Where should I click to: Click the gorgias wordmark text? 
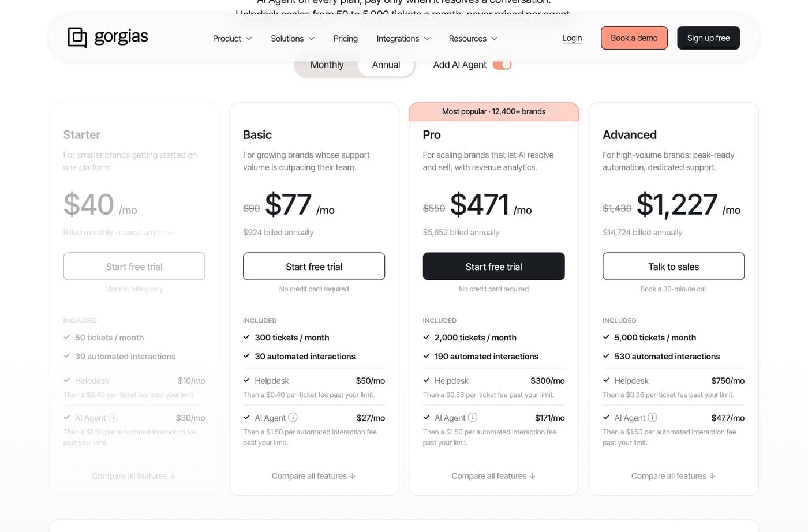[121, 37]
